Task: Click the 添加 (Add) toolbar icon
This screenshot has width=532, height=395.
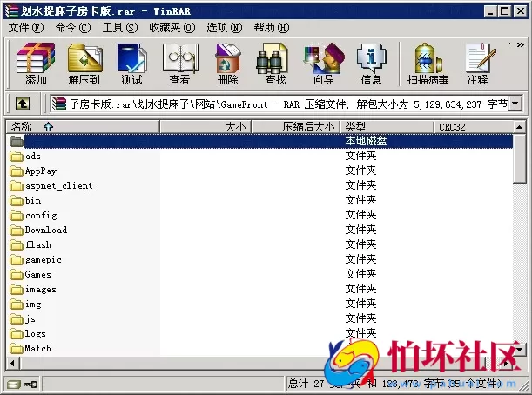Action: (x=36, y=64)
